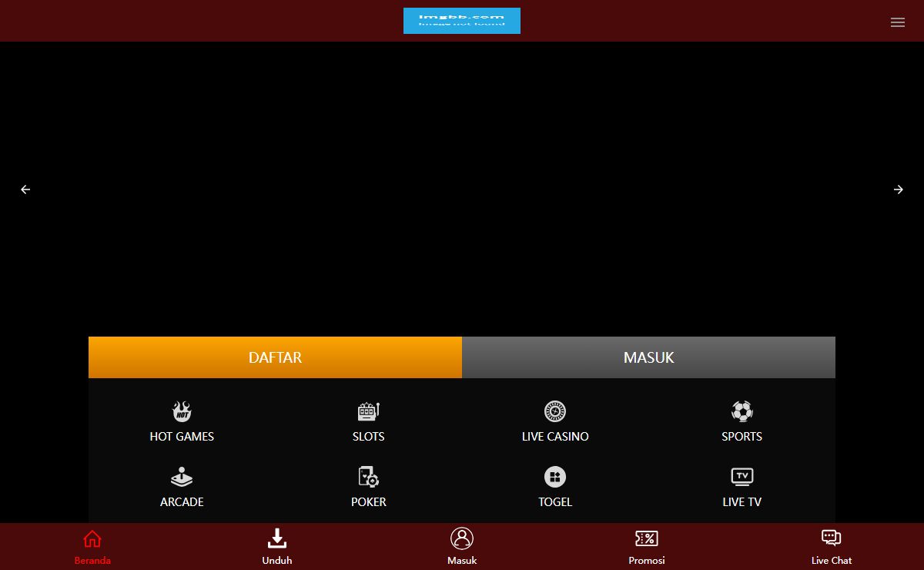
Task: Open the Masuk tab in bottom bar
Action: [462, 547]
